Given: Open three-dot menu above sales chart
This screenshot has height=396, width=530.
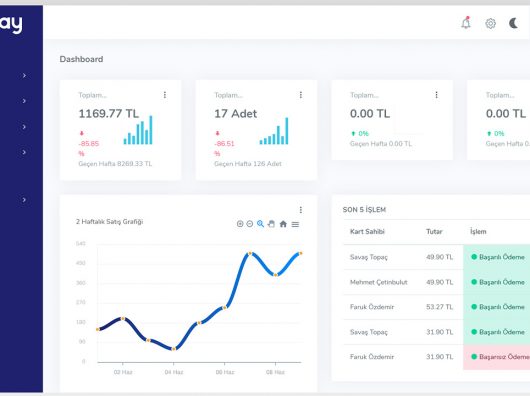Looking at the screenshot, I should (x=301, y=210).
